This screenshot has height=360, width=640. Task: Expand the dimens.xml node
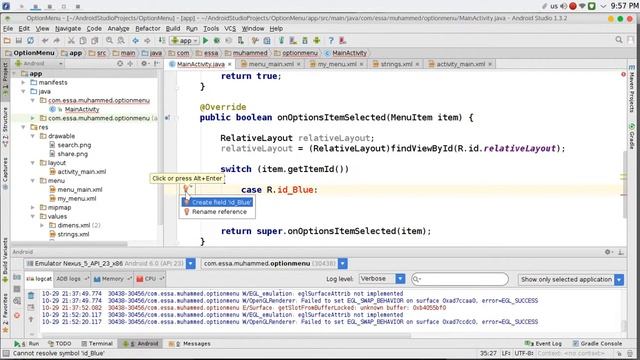(x=42, y=225)
